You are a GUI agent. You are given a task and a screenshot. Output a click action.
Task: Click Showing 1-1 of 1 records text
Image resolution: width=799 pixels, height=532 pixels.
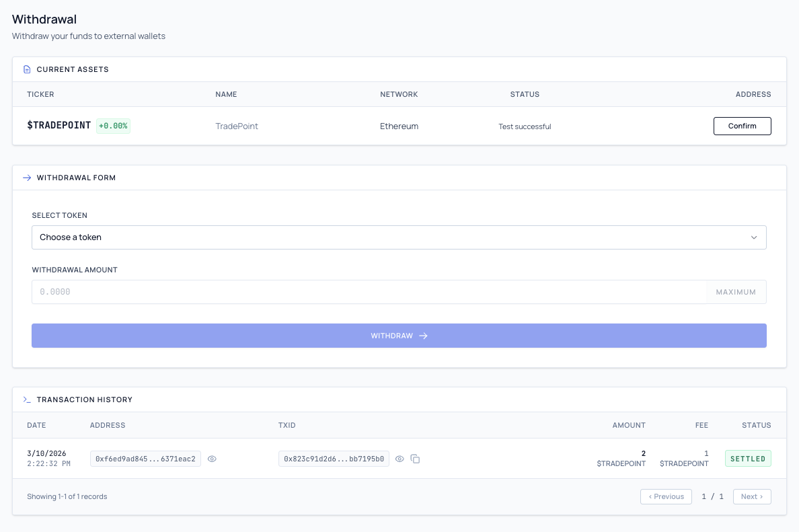(x=67, y=496)
